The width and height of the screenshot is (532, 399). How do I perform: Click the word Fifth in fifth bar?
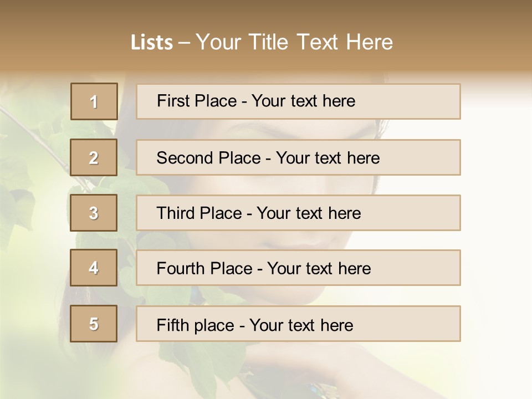[172, 325]
